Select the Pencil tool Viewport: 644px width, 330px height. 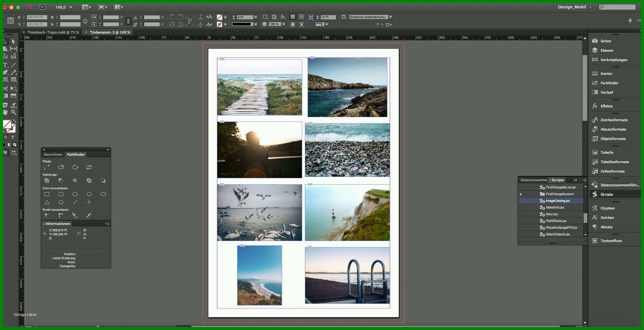13,72
